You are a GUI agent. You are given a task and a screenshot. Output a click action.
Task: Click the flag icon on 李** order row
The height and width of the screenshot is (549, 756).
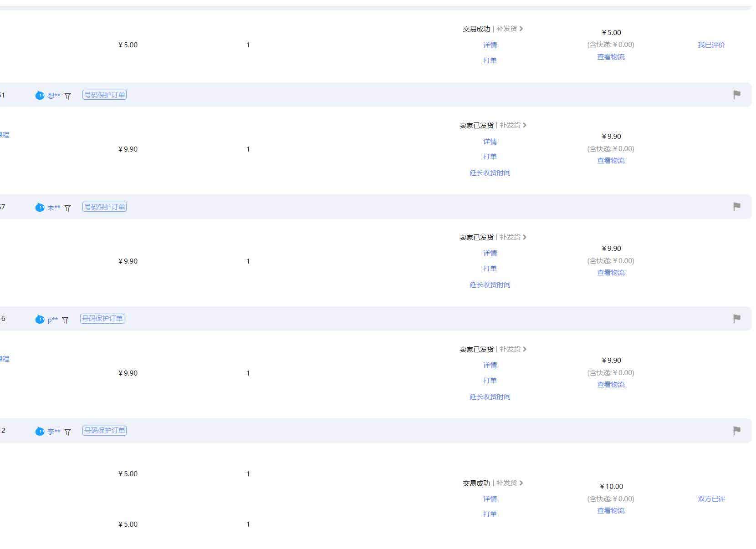tap(736, 431)
